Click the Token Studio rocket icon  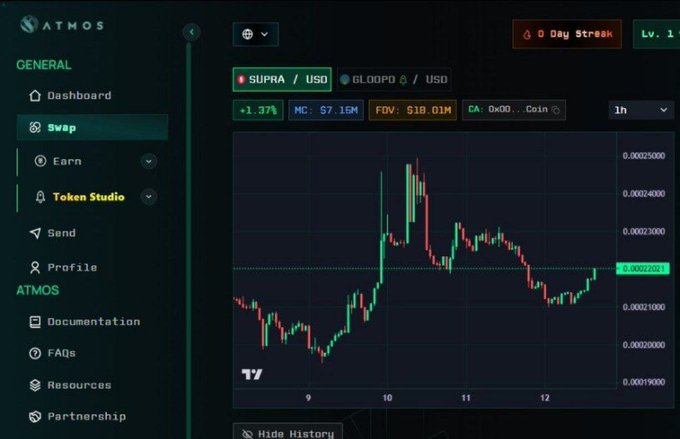[x=40, y=197]
